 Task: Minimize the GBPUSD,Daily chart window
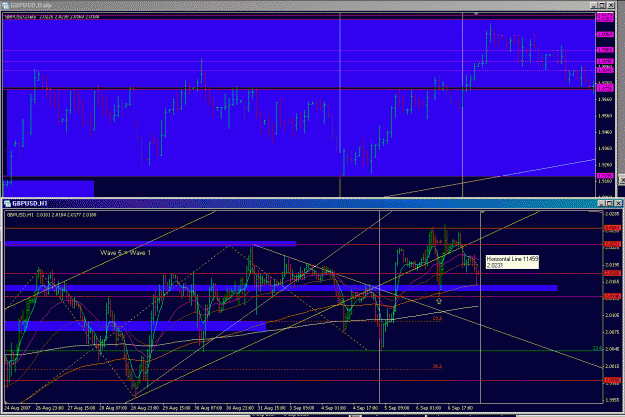pyautogui.click(x=594, y=5)
